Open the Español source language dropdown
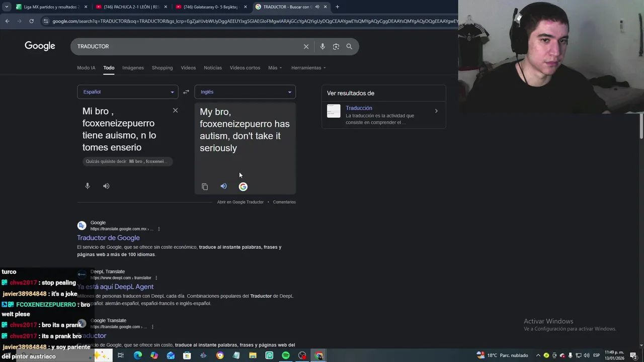The width and height of the screenshot is (644, 362). (x=128, y=92)
